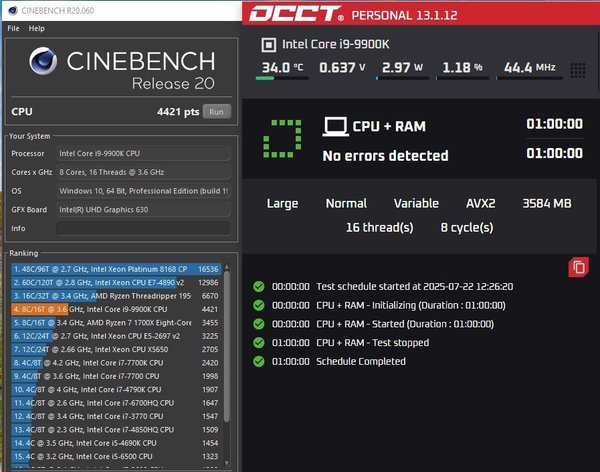Click the 16 thread(s) setting
This screenshot has width=600, height=472.
point(380,228)
